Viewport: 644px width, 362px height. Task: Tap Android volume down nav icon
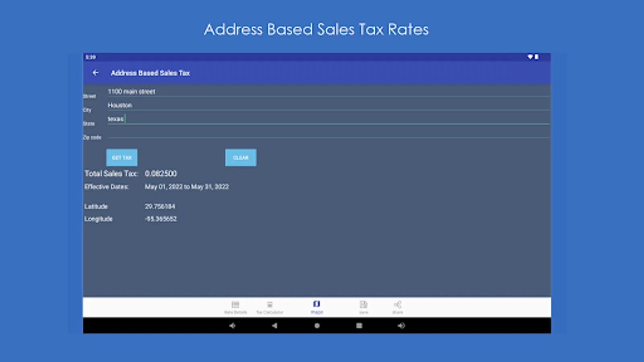click(x=233, y=326)
